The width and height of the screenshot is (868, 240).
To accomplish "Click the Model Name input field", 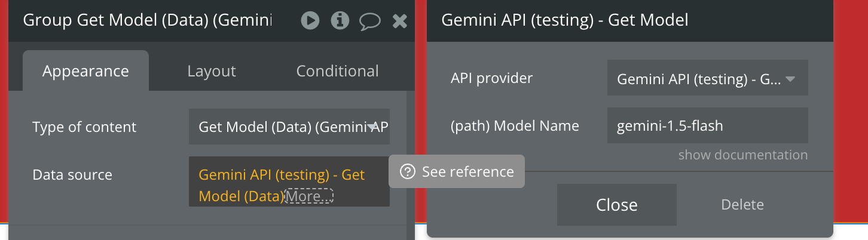I will [x=707, y=126].
